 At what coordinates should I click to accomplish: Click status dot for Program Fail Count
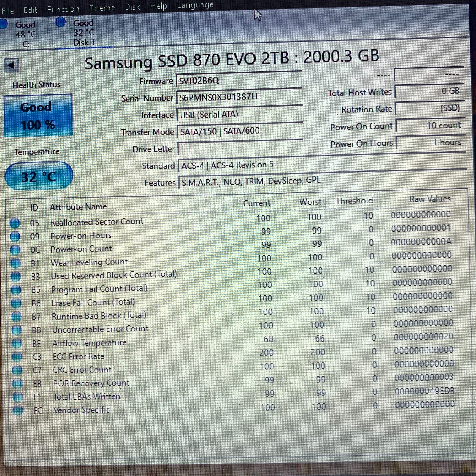(16, 290)
